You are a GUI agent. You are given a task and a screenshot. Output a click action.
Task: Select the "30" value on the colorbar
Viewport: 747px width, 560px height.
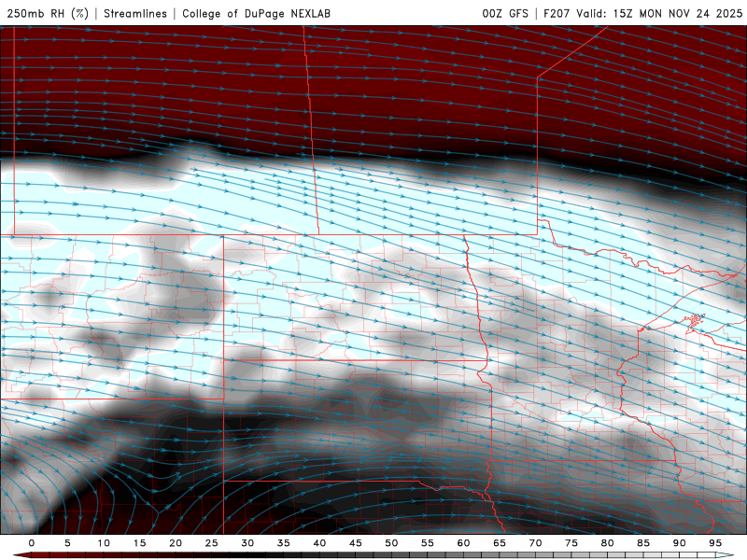click(x=247, y=543)
